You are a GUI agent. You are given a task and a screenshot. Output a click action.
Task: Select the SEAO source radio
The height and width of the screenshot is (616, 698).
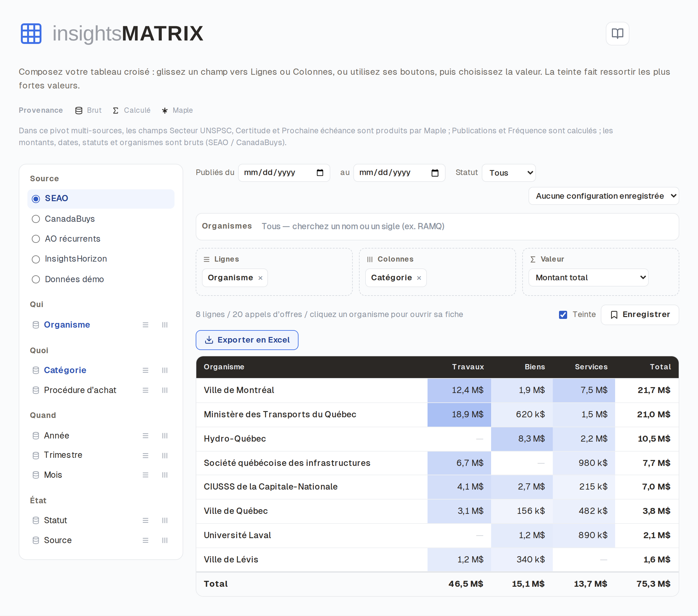click(x=36, y=199)
